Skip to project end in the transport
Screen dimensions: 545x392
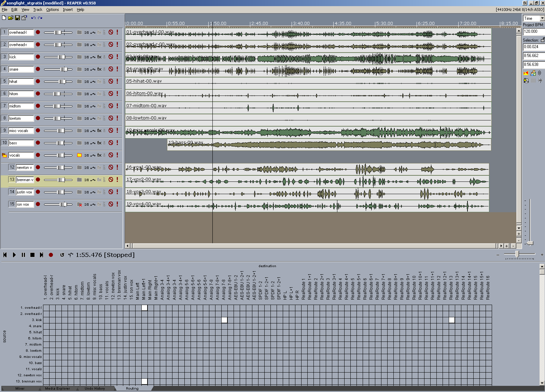[x=41, y=255]
